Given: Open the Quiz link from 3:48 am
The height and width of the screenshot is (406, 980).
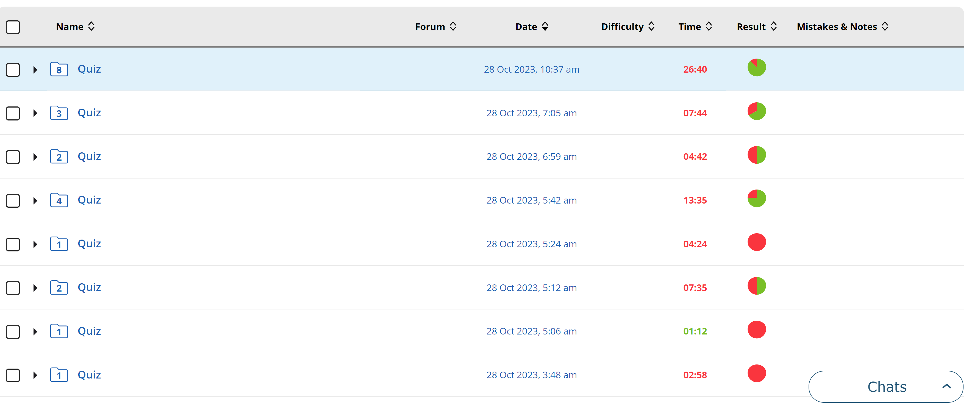Looking at the screenshot, I should [89, 375].
